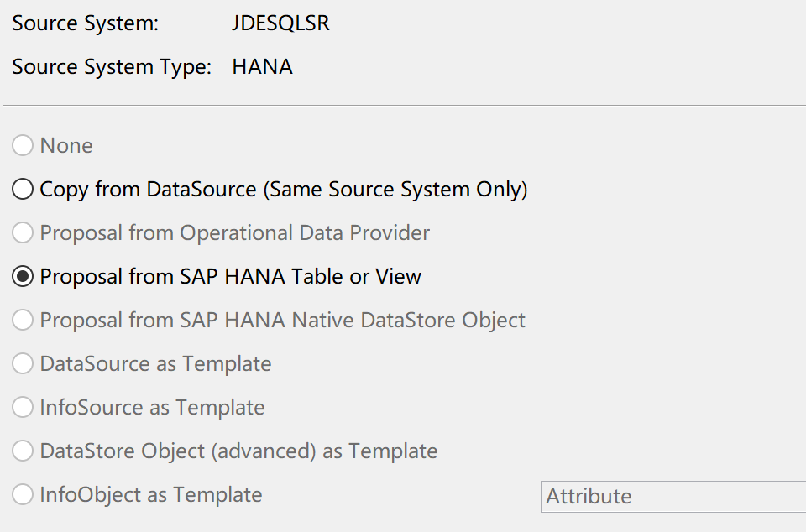The height and width of the screenshot is (532, 806).
Task: Choose Copy from DataSource option
Action: coord(23,190)
